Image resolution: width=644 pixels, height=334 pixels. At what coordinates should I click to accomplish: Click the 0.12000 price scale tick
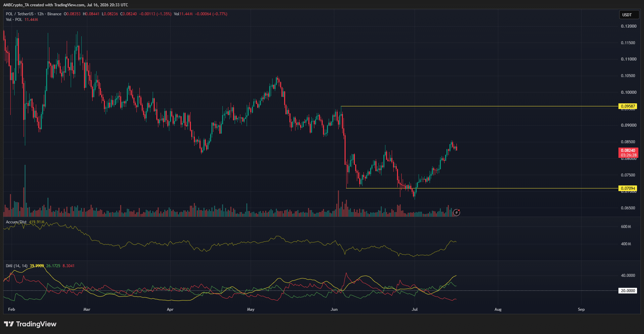(629, 26)
